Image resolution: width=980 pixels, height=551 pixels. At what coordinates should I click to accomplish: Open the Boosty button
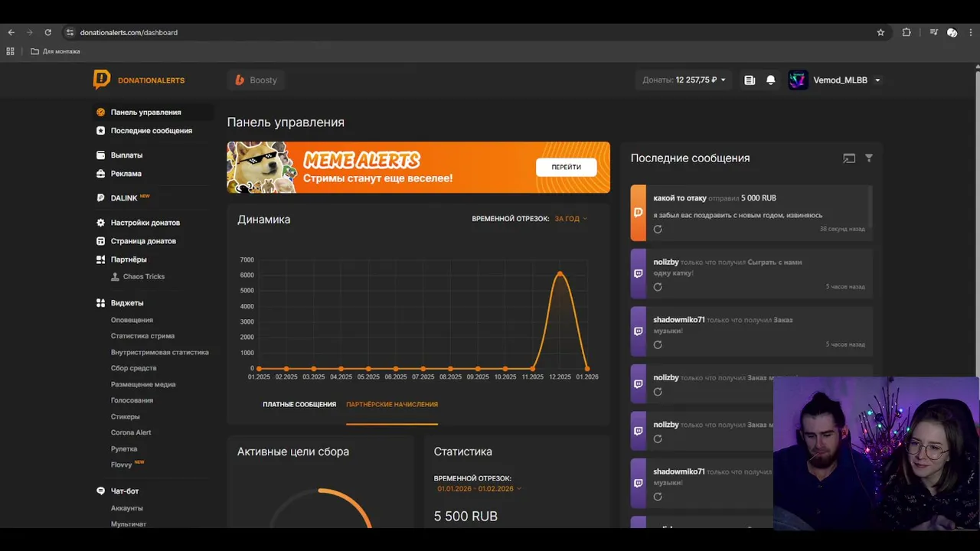(256, 80)
